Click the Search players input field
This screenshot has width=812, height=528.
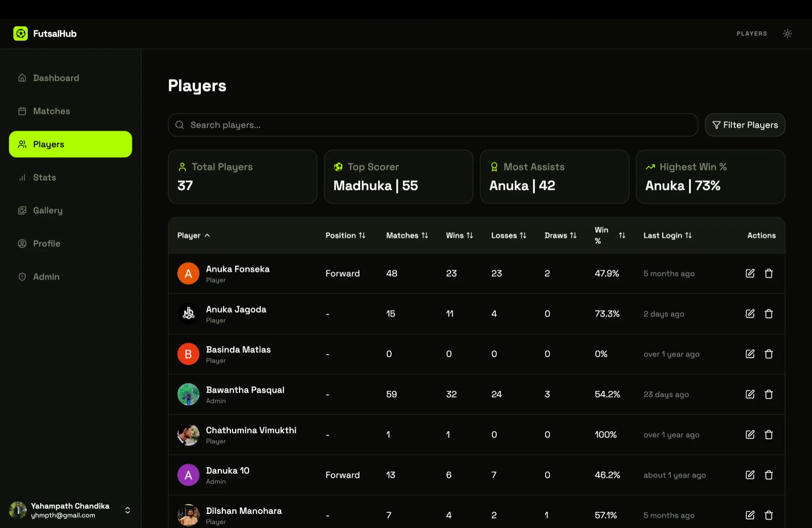coord(433,125)
